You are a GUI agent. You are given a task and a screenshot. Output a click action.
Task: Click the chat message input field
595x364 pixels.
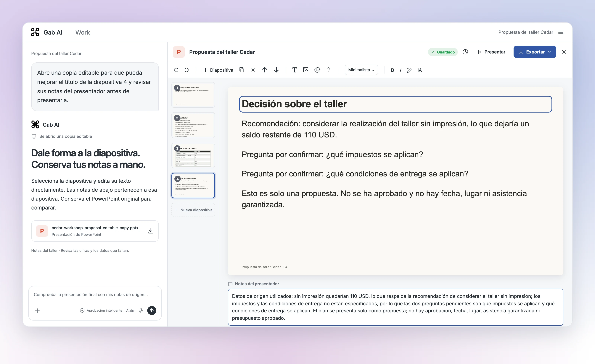91,295
